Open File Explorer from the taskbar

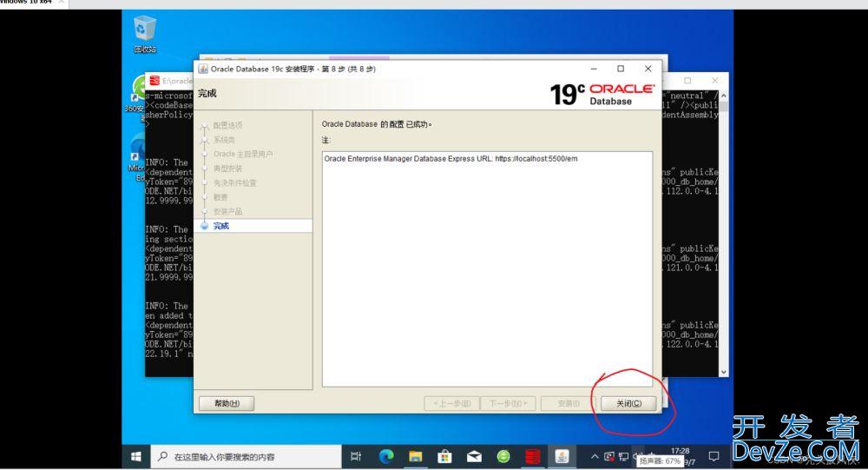[x=415, y=457]
